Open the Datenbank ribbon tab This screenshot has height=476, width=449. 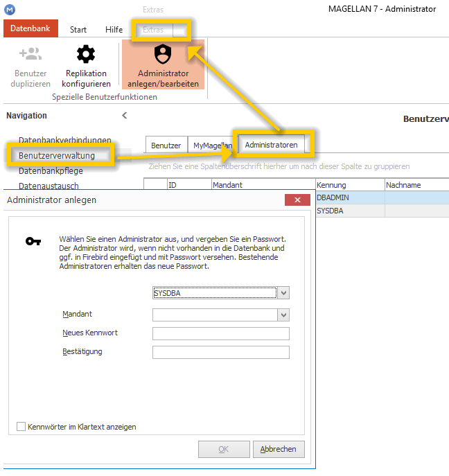click(x=30, y=28)
